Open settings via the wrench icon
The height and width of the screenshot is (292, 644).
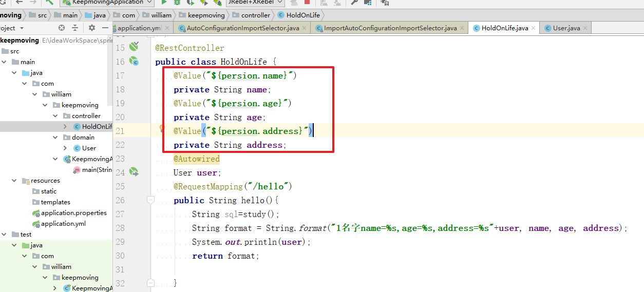tap(354, 2)
